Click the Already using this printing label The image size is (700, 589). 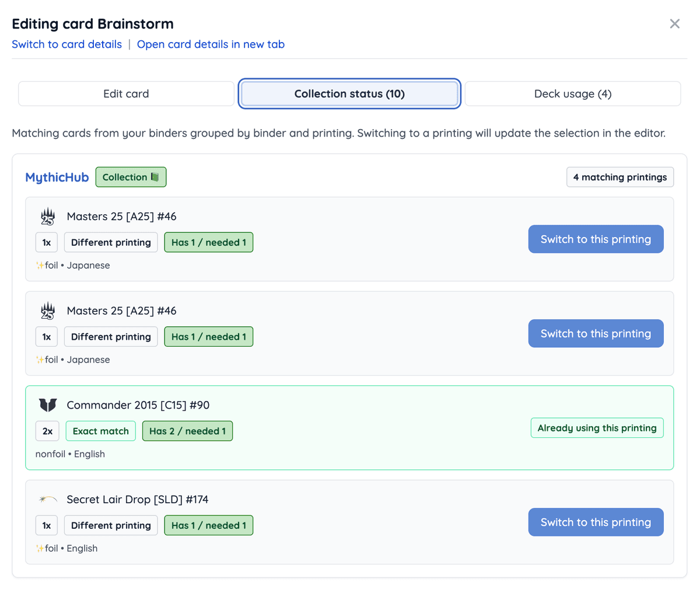(x=597, y=428)
